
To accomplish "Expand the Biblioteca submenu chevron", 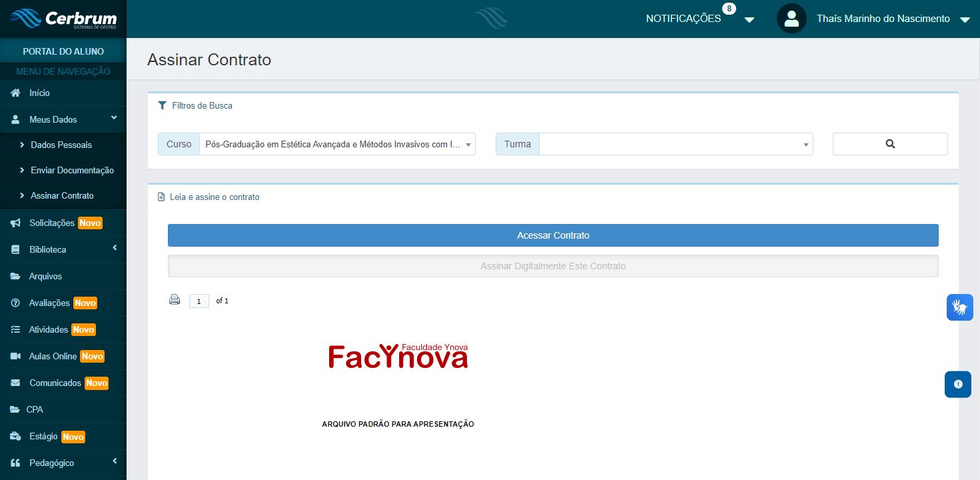I will click(115, 248).
